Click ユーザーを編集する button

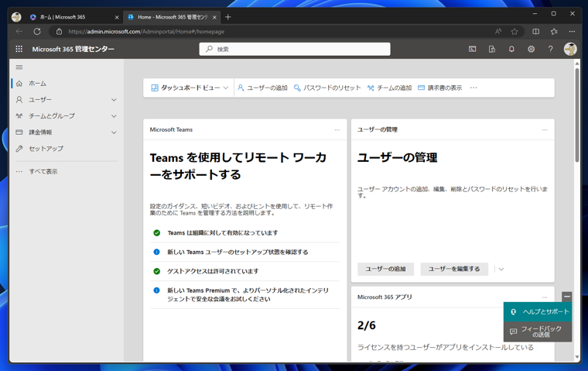pos(454,270)
